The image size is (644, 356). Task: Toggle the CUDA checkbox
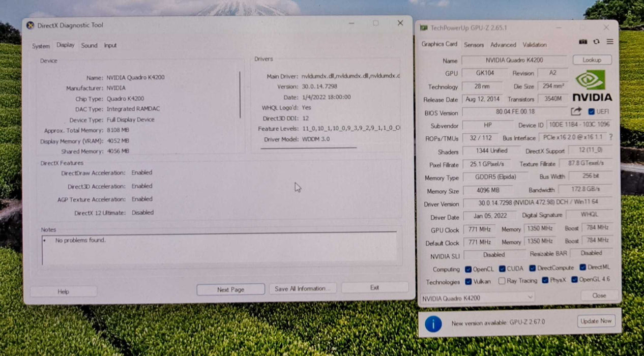502,269
